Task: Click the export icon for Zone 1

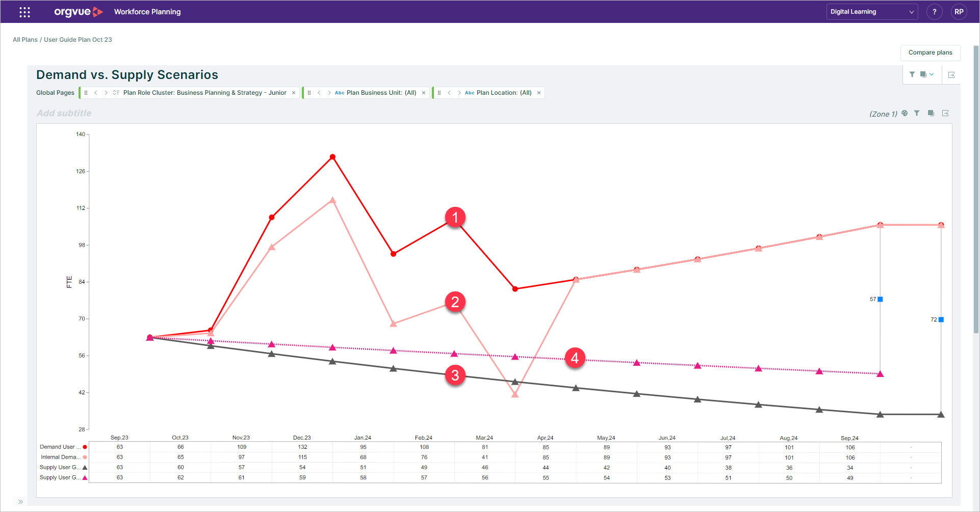Action: tap(945, 113)
